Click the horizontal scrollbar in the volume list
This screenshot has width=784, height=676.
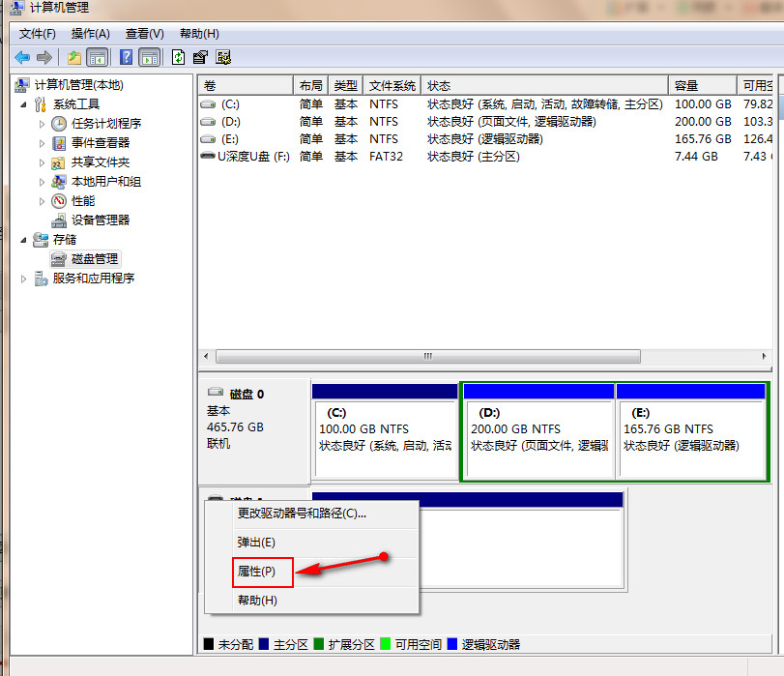pos(425,356)
